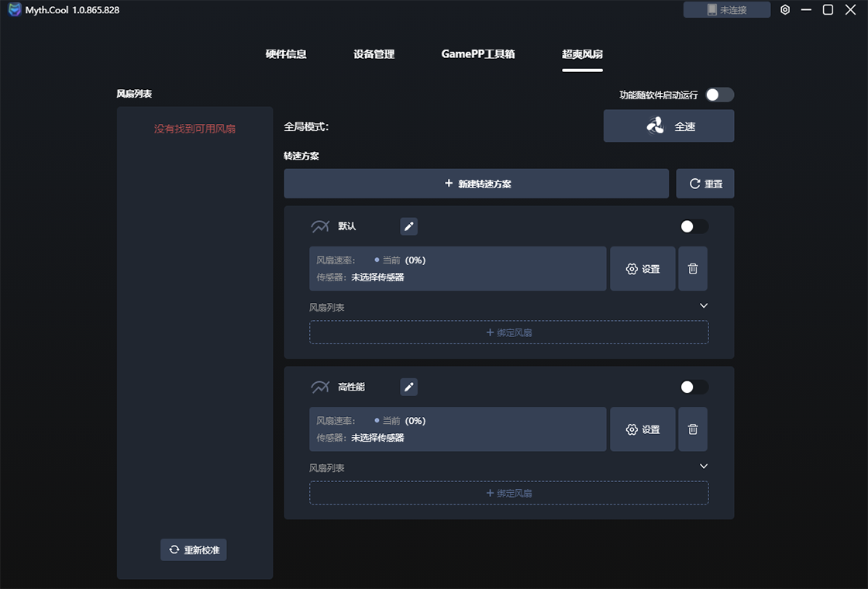Viewport: 868px width, 589px height.
Task: Collapse the 风扇列表 chevron under 高性能
Action: [x=704, y=467]
